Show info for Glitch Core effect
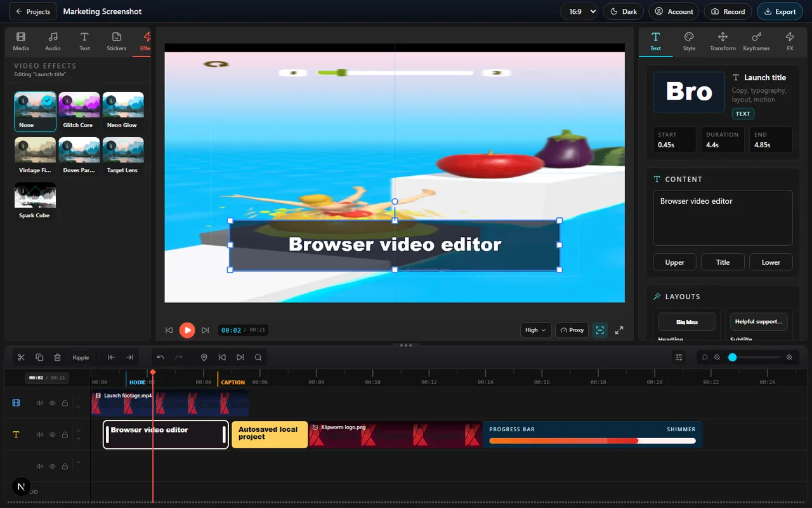The width and height of the screenshot is (812, 508). pos(67,100)
